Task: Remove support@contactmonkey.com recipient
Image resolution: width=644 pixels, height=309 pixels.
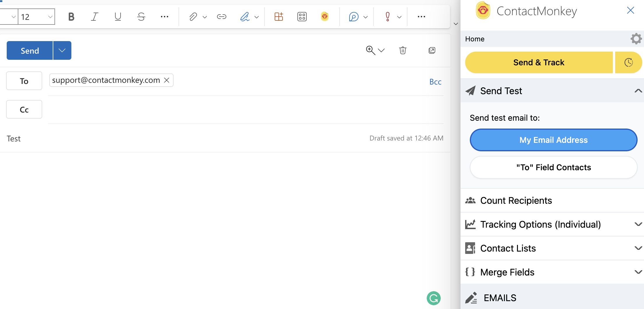Action: pos(167,80)
